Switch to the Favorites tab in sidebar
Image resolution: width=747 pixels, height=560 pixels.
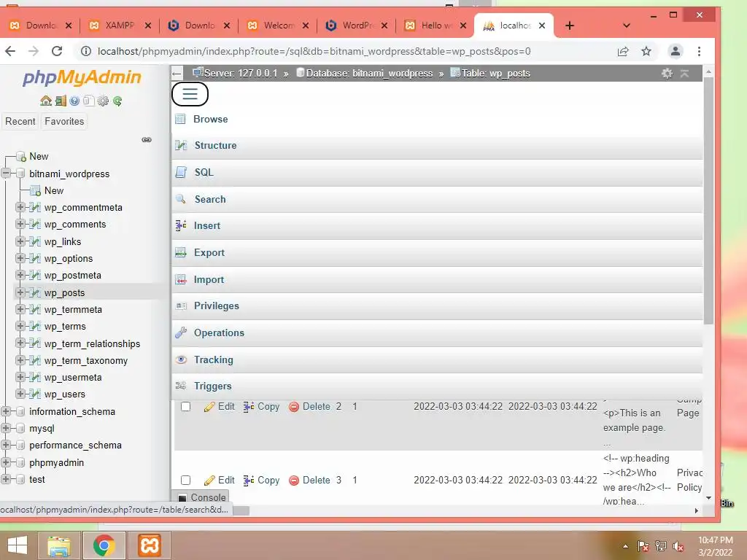pos(64,122)
